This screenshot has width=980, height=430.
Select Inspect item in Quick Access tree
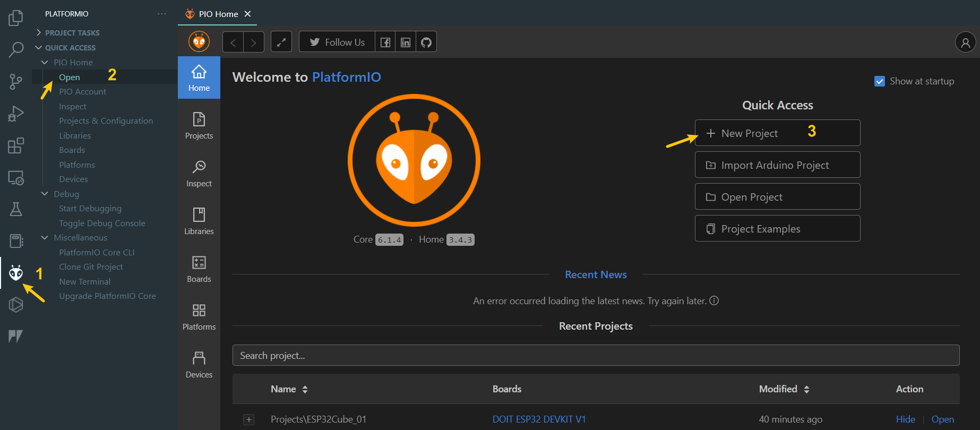[73, 106]
